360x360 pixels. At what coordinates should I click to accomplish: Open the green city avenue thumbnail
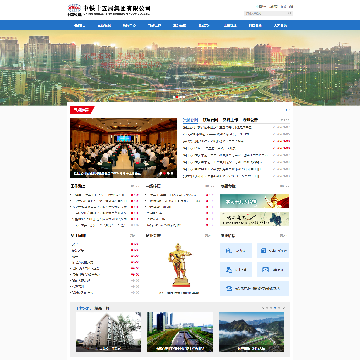[x=180, y=332]
